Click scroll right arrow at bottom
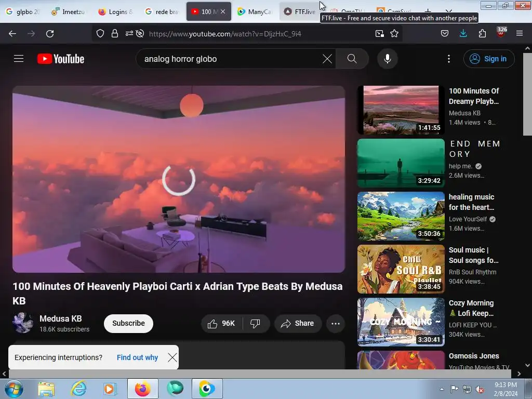This screenshot has width=532, height=399. click(x=519, y=374)
